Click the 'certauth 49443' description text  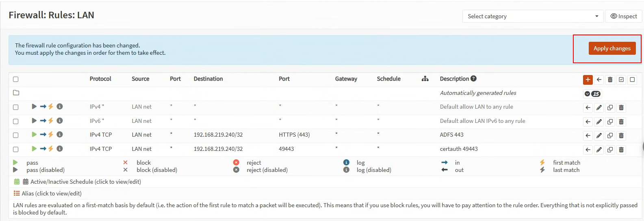pos(459,149)
